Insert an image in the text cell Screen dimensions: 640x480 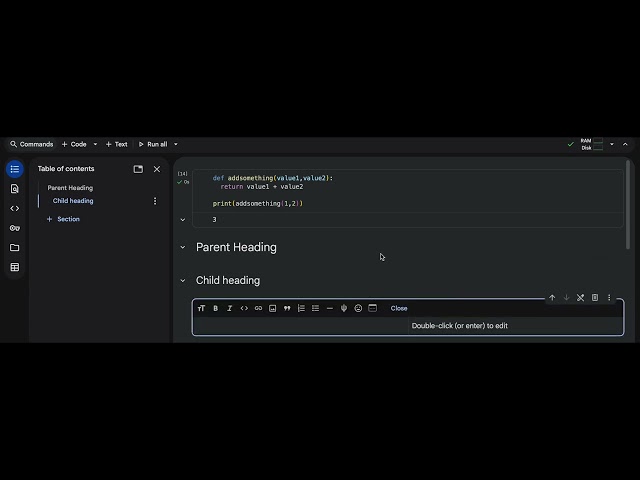(273, 308)
